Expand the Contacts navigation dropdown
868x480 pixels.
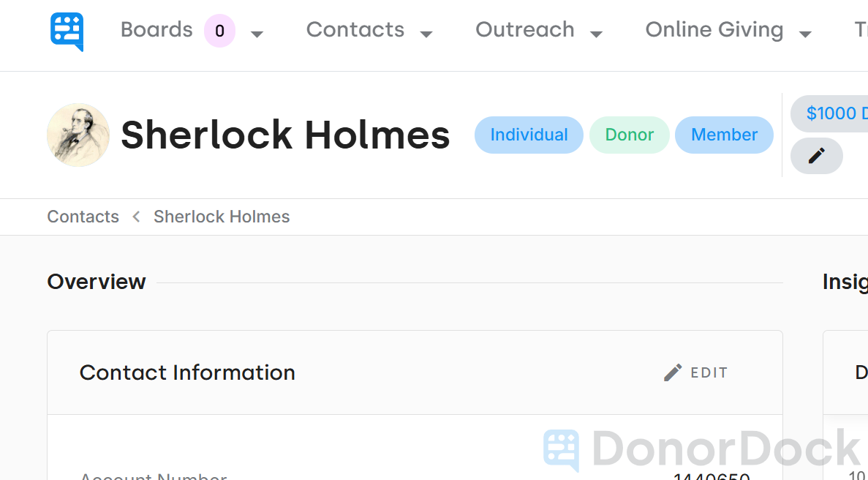(x=429, y=33)
